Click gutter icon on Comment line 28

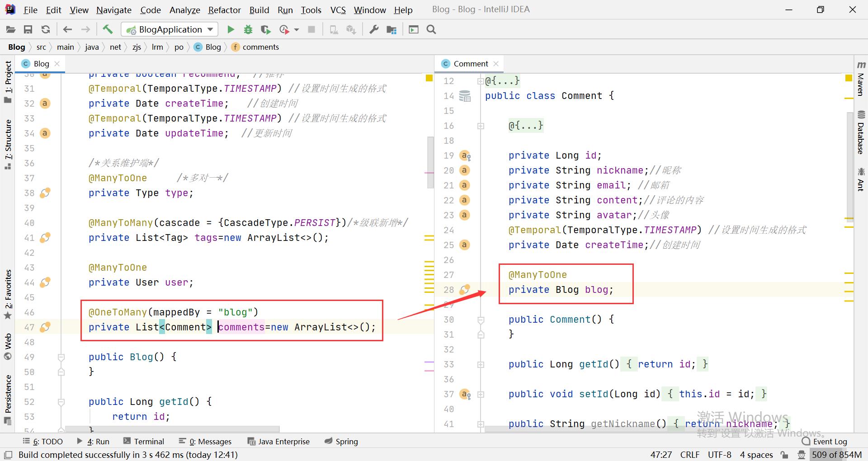click(x=465, y=290)
